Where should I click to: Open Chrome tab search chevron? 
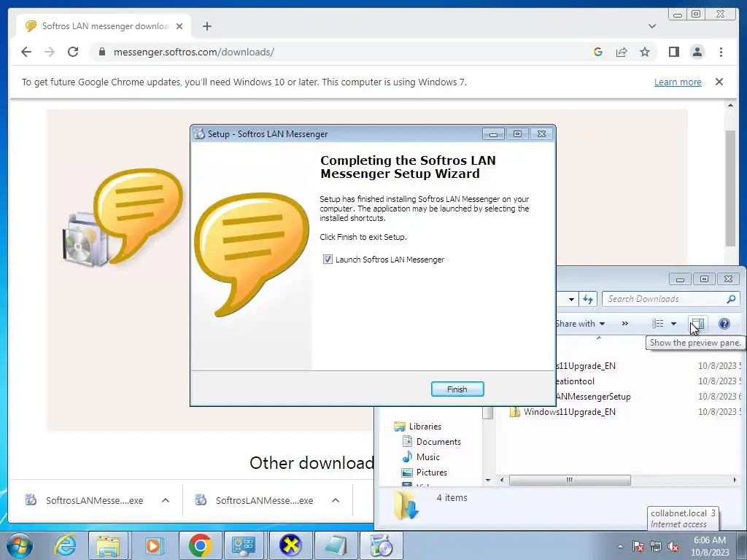[x=651, y=26]
